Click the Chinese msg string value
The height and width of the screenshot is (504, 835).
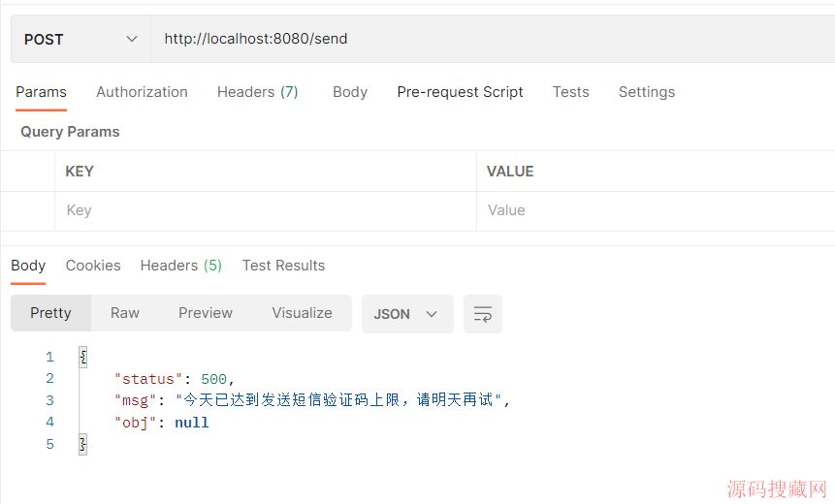(x=338, y=399)
